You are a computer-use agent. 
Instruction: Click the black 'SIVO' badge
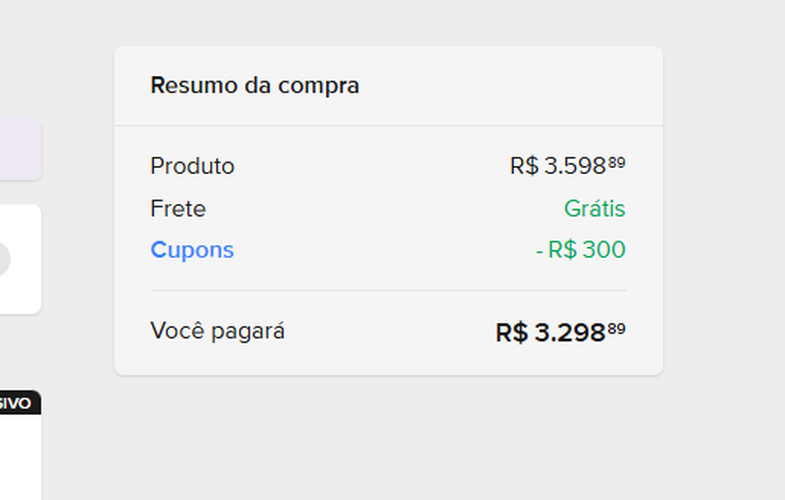click(20, 403)
